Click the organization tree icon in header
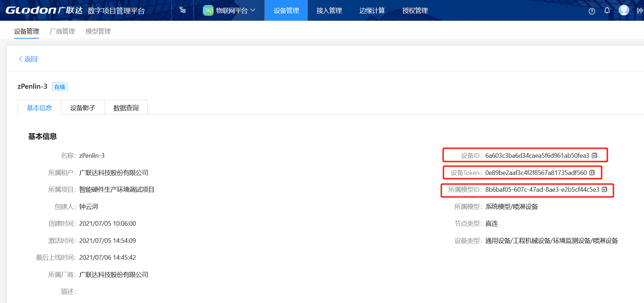644x303 pixels. (x=182, y=10)
